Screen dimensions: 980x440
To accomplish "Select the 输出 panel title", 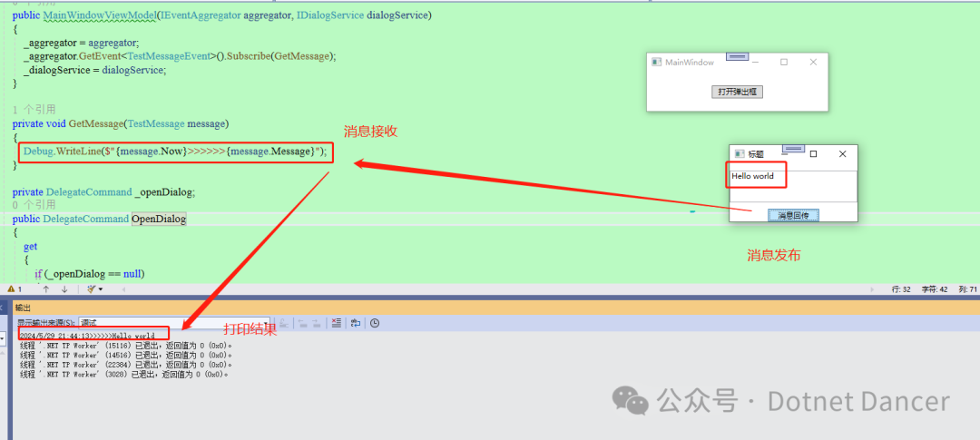I will [23, 308].
